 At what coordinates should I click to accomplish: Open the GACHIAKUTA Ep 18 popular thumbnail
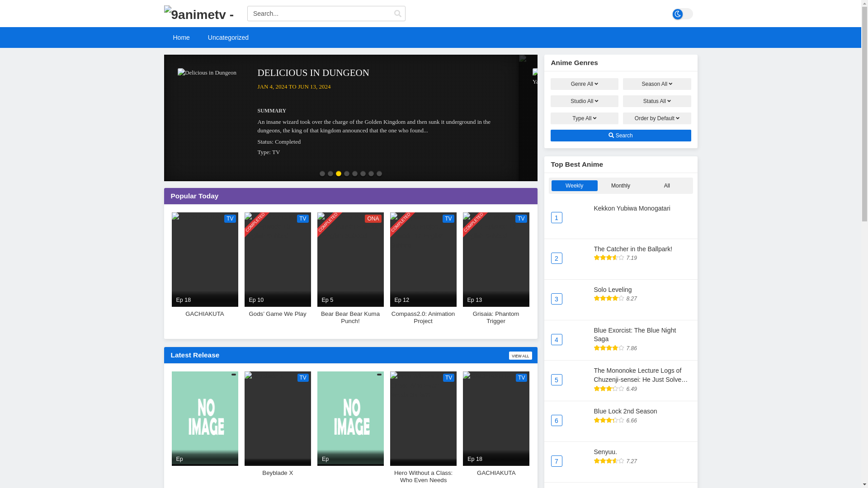tap(205, 259)
